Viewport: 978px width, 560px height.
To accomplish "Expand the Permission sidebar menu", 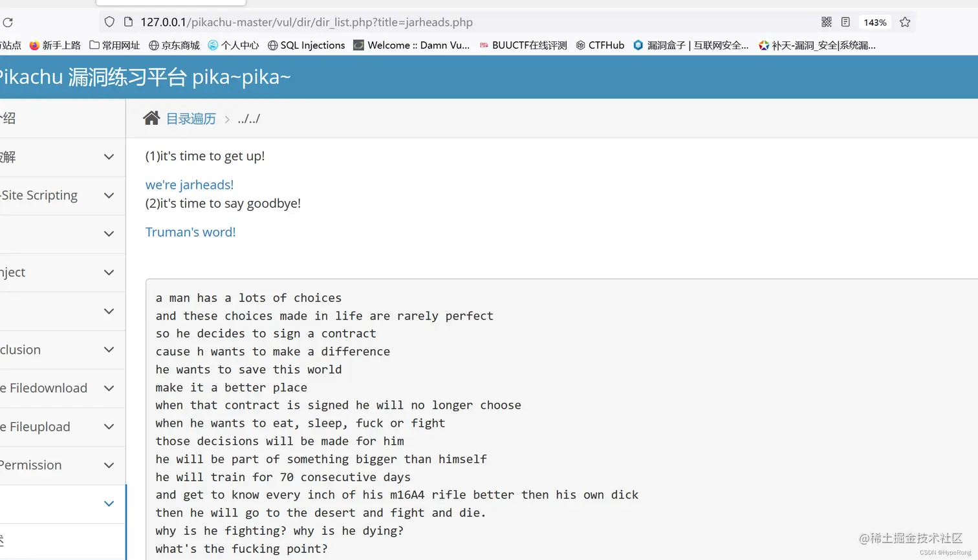I will (109, 465).
